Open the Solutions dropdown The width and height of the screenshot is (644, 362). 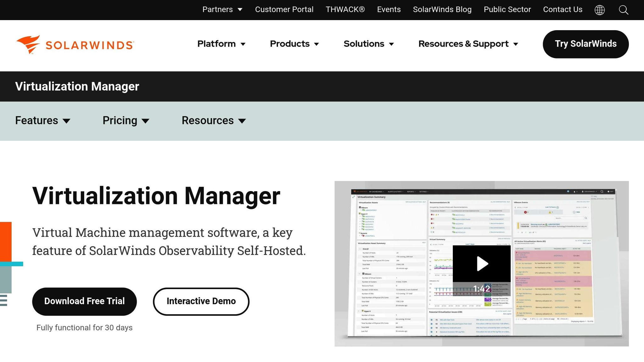point(369,44)
